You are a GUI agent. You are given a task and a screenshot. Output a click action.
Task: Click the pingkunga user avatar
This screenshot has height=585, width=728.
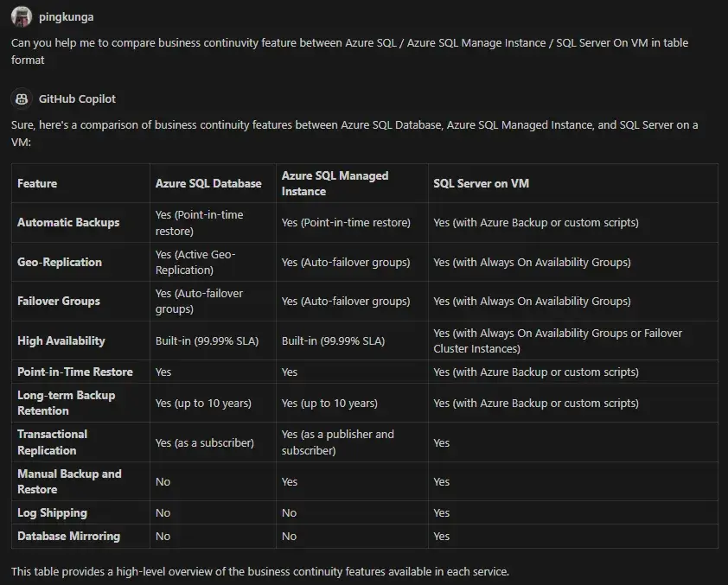[x=22, y=16]
